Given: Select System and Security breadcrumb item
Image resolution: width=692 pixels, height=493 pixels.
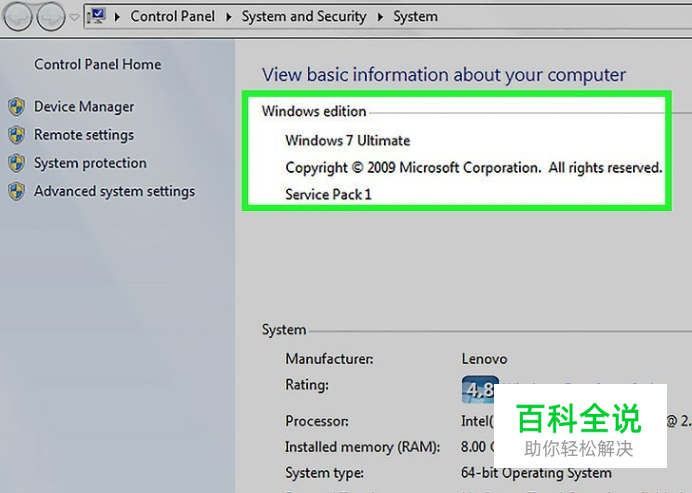Looking at the screenshot, I should tap(304, 17).
